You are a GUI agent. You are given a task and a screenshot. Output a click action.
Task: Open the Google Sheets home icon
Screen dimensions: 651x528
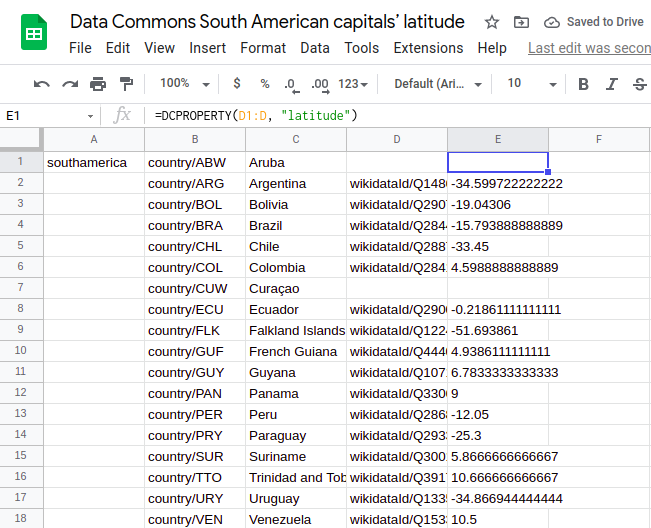pyautogui.click(x=34, y=32)
